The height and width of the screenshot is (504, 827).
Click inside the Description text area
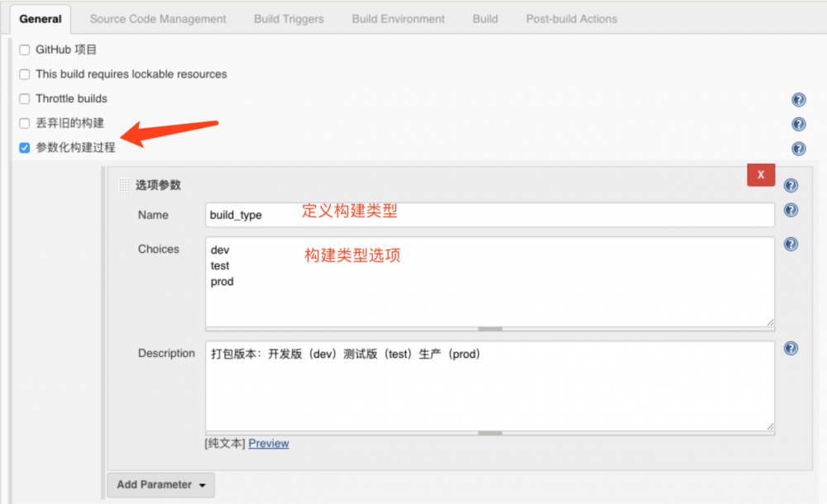pyautogui.click(x=490, y=386)
